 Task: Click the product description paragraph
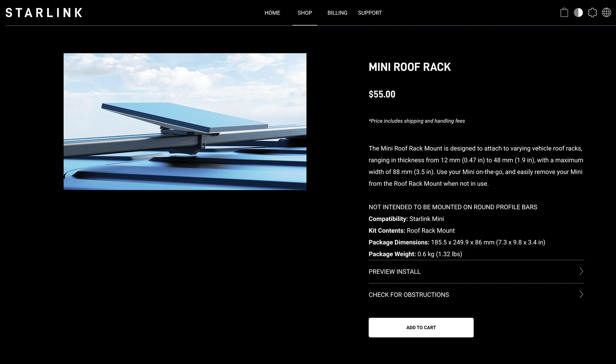[476, 166]
